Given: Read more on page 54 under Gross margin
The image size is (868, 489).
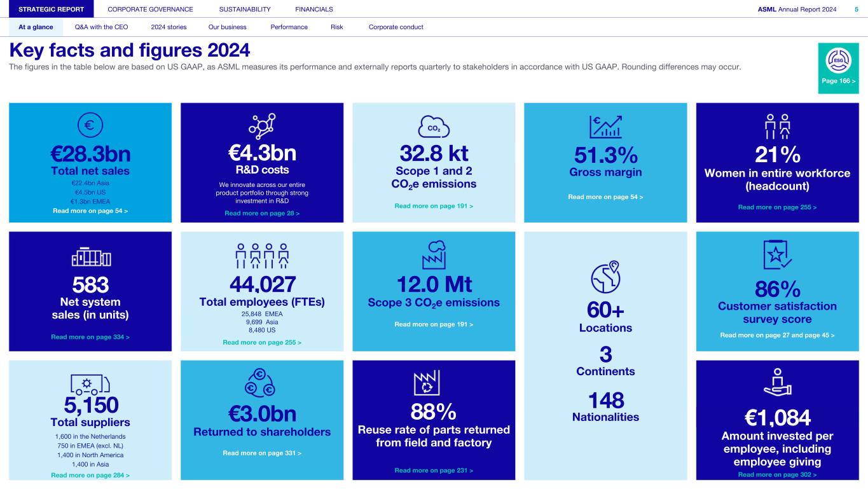Looking at the screenshot, I should click(605, 197).
